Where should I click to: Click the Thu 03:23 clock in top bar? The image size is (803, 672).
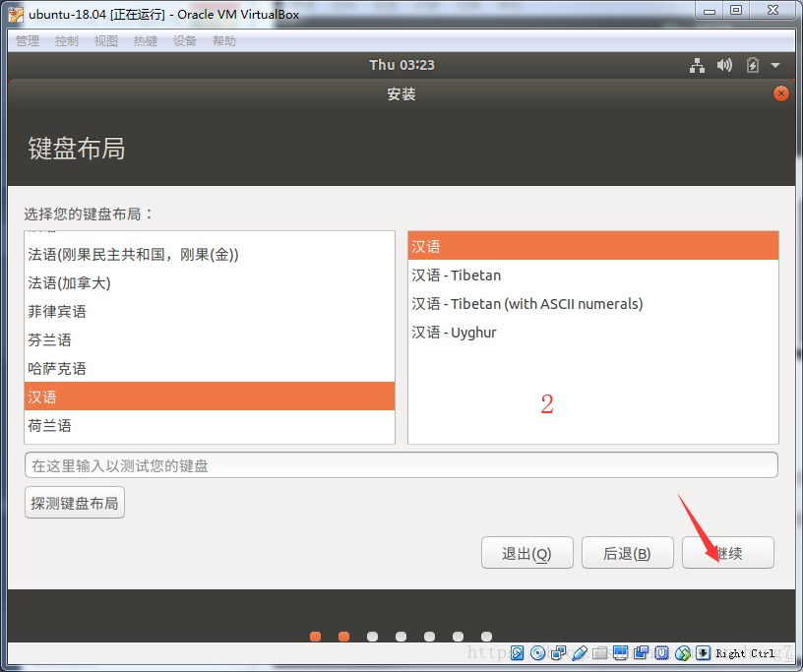(x=402, y=65)
